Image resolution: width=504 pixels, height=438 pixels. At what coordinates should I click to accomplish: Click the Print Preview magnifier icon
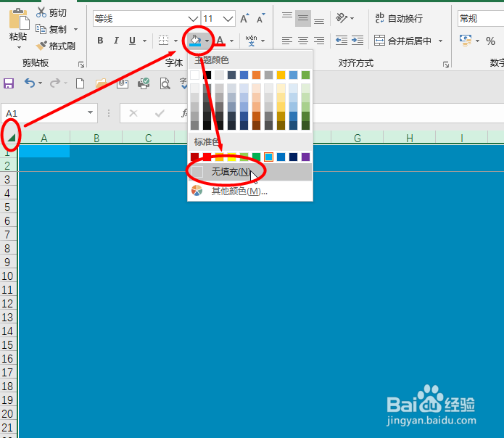[165, 83]
